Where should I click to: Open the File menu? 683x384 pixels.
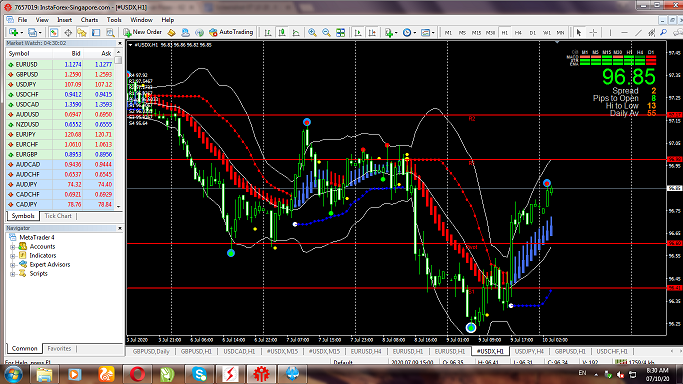tap(22, 20)
